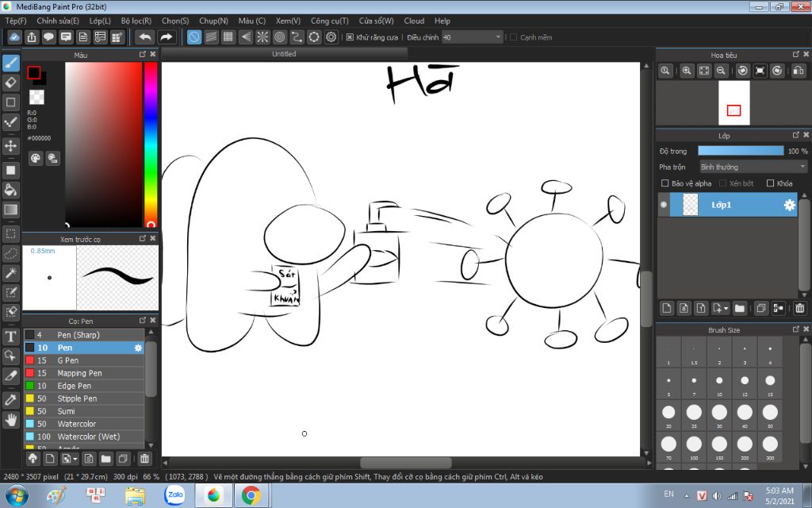The width and height of the screenshot is (812, 508).
Task: Open Công cụ(T) menu
Action: tap(329, 21)
